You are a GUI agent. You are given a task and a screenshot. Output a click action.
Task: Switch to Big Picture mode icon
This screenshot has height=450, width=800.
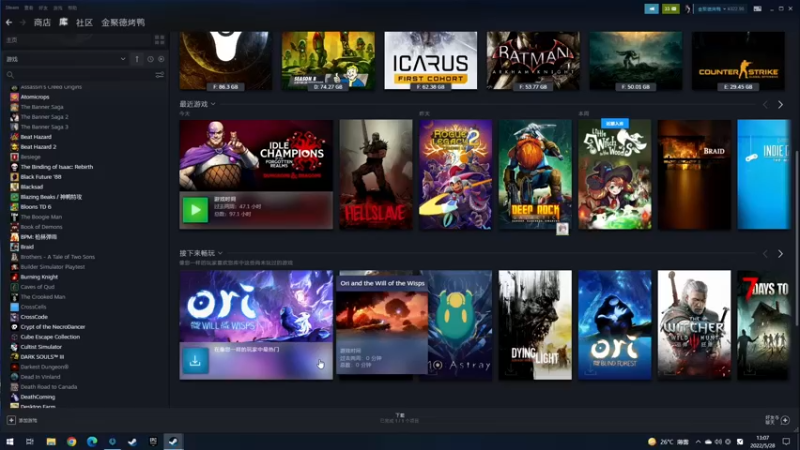pyautogui.click(x=758, y=9)
